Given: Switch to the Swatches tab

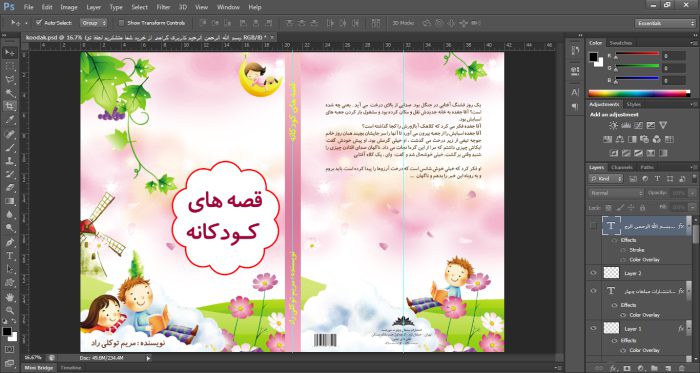Looking at the screenshot, I should [x=621, y=43].
